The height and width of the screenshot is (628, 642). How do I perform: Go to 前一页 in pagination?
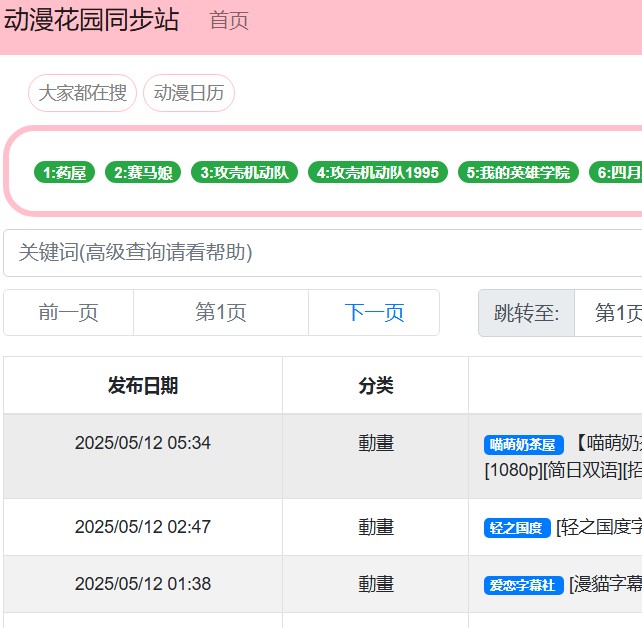coord(68,313)
